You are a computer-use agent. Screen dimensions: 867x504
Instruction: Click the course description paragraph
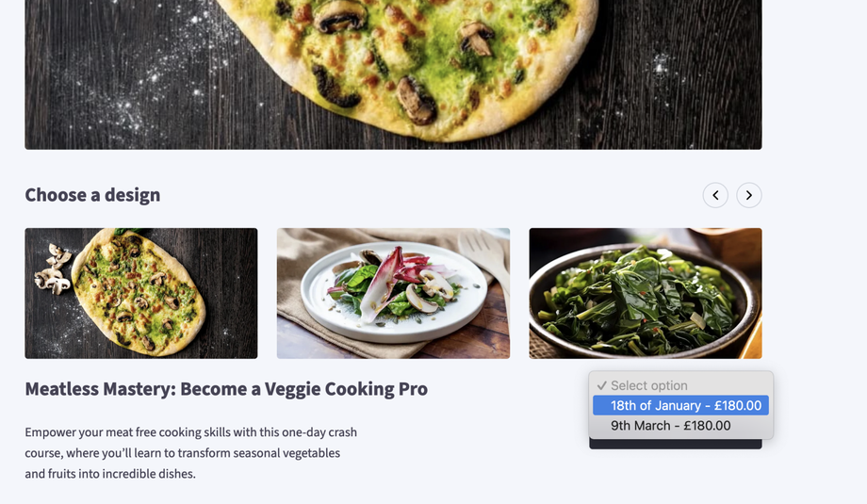pos(190,452)
